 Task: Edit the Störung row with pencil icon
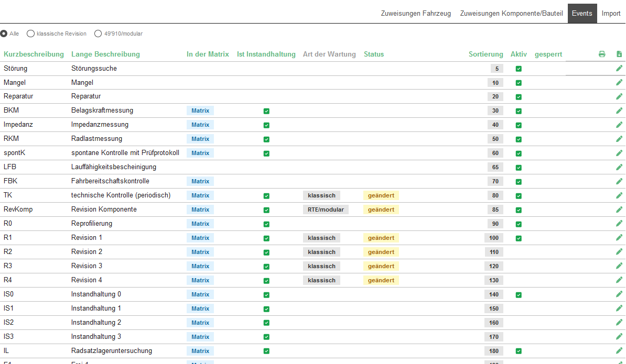point(619,68)
